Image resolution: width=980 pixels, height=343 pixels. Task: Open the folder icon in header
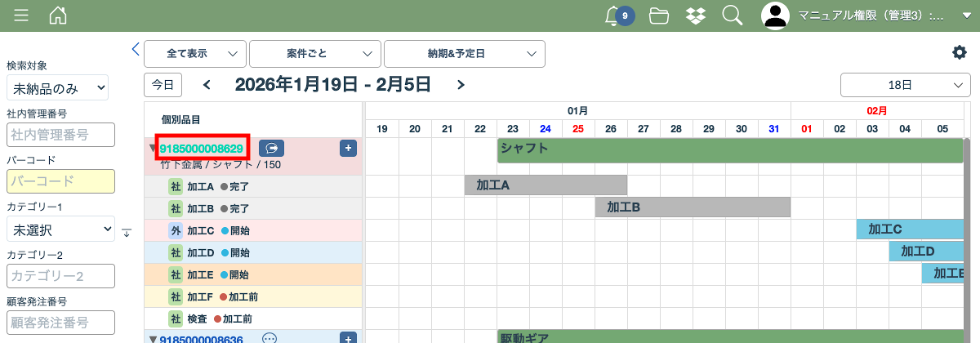click(659, 16)
